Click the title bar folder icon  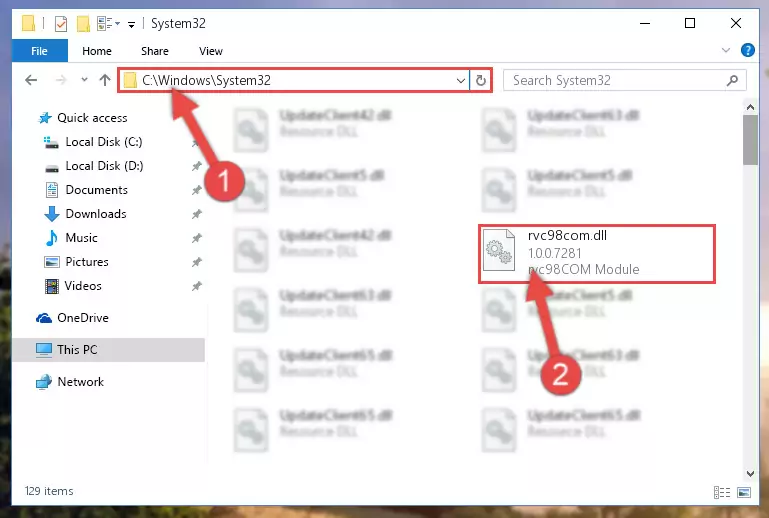[29, 23]
